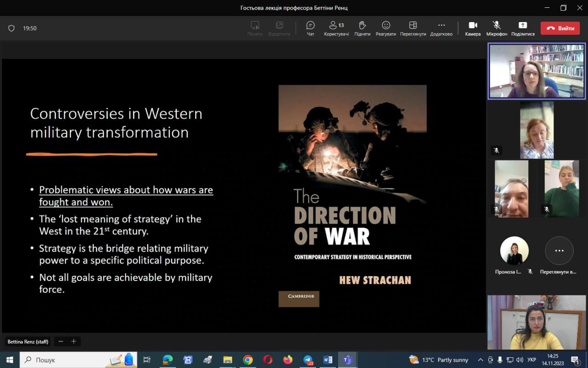Switch keyboard language via УКР indicator
Viewport: 588px width, 368px height.
tap(531, 360)
